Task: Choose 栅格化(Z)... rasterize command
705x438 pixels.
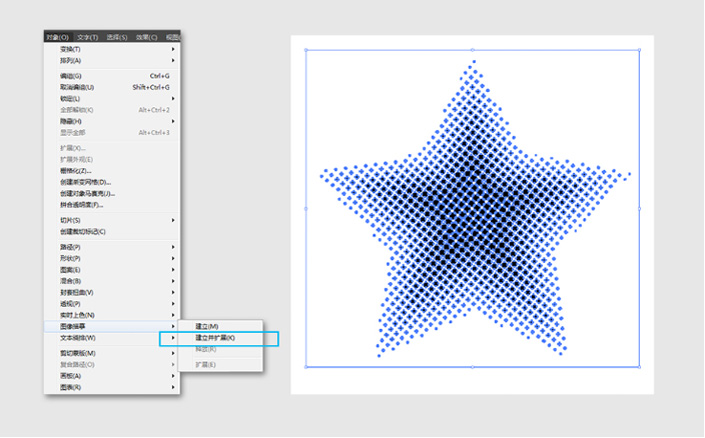Action: [x=79, y=171]
